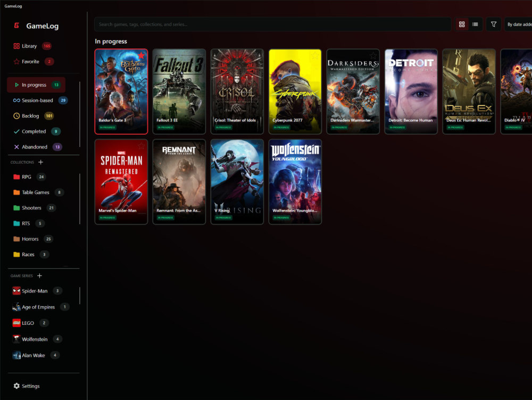The image size is (532, 400).
Task: Click the Game Series list scrollbar
Action: 80,296
